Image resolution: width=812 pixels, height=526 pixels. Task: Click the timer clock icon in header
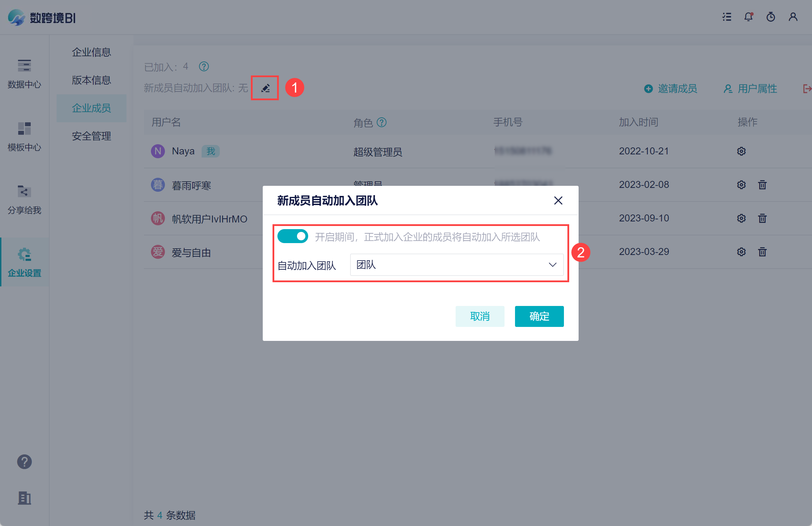(770, 17)
